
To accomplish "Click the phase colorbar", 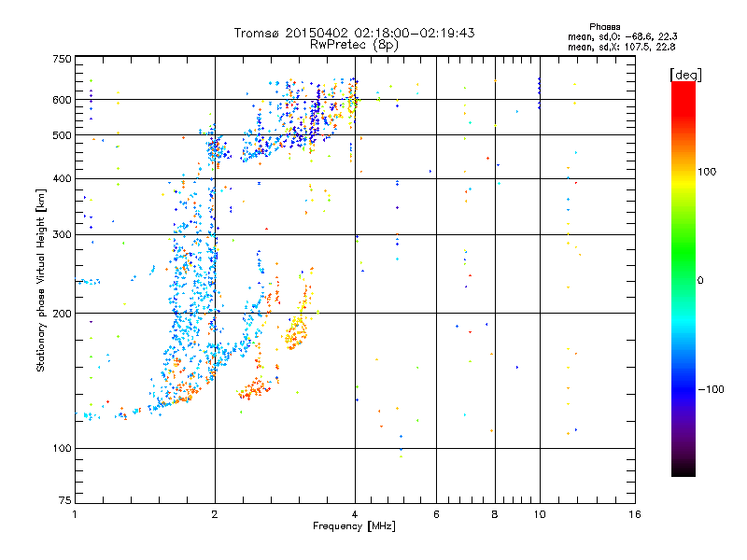I will [684, 278].
